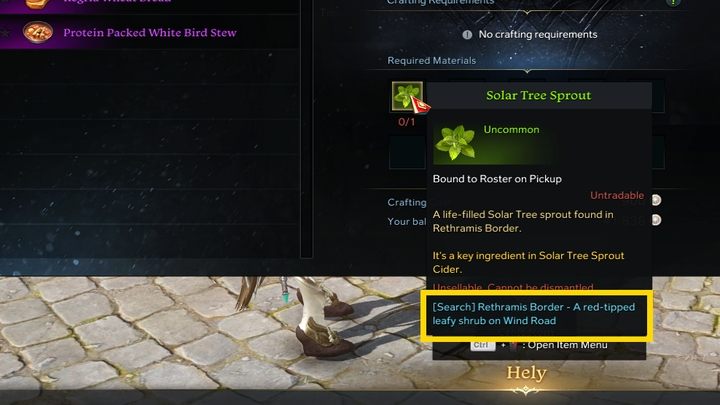Screen dimensions: 720x405
Task: Click the empty material slot below the sprout
Action: (407, 153)
